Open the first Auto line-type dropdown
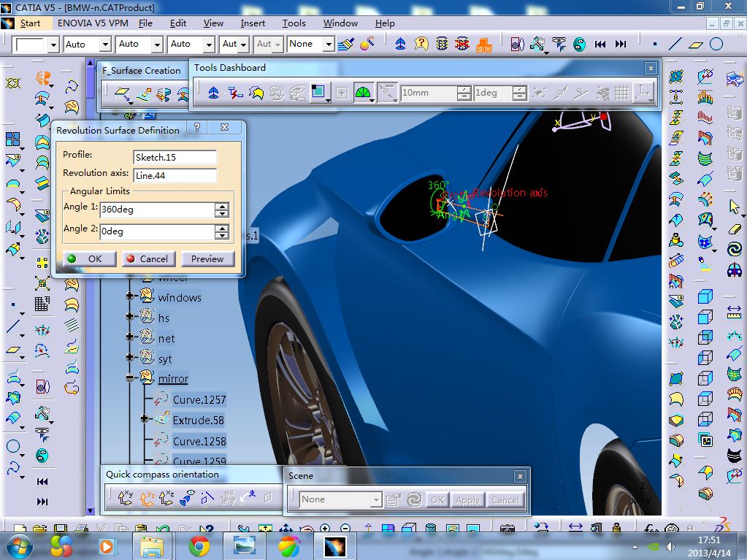 (x=105, y=45)
